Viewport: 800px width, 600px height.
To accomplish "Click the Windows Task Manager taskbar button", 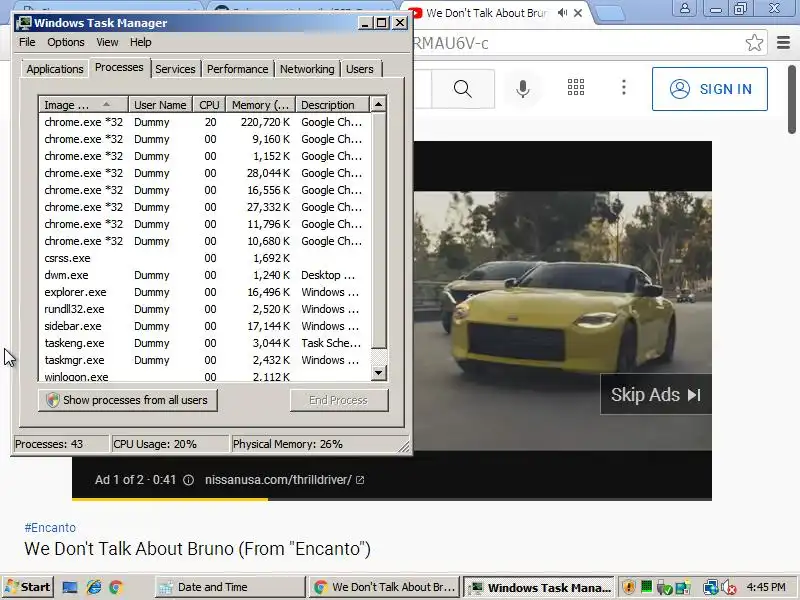I will tap(540, 587).
